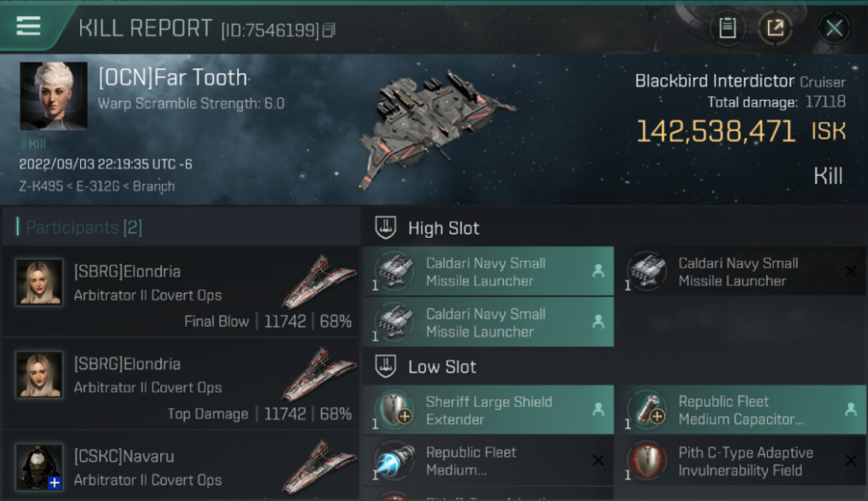Select the Sheriff Large Shield Extender item
The image size is (868, 501).
coord(488,410)
